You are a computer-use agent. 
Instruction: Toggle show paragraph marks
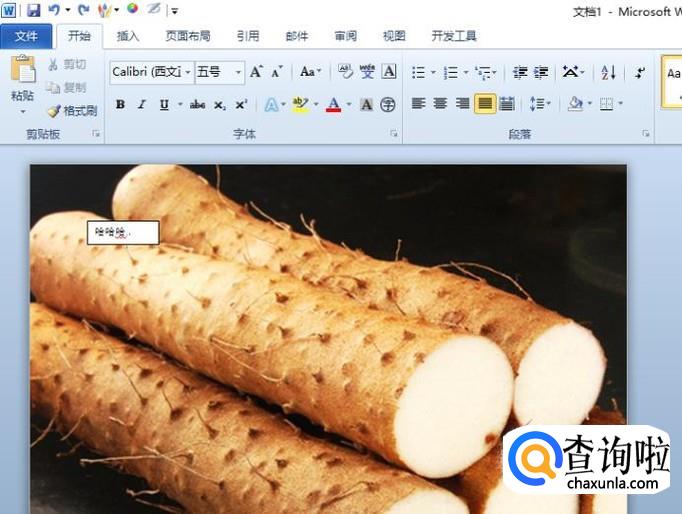[639, 72]
